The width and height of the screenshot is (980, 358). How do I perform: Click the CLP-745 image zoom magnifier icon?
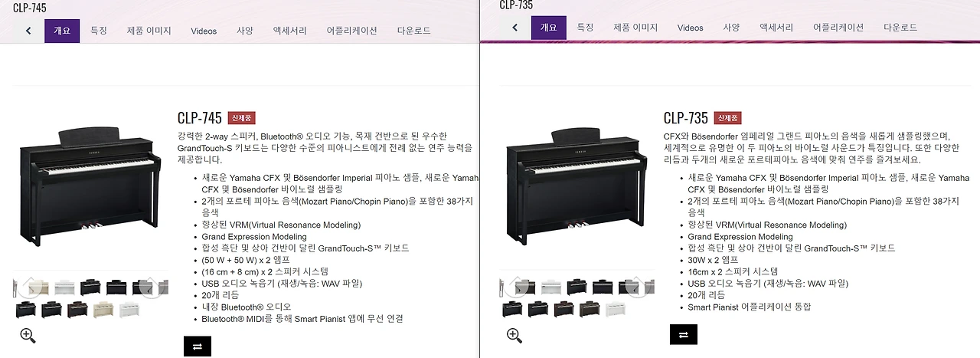(x=28, y=335)
